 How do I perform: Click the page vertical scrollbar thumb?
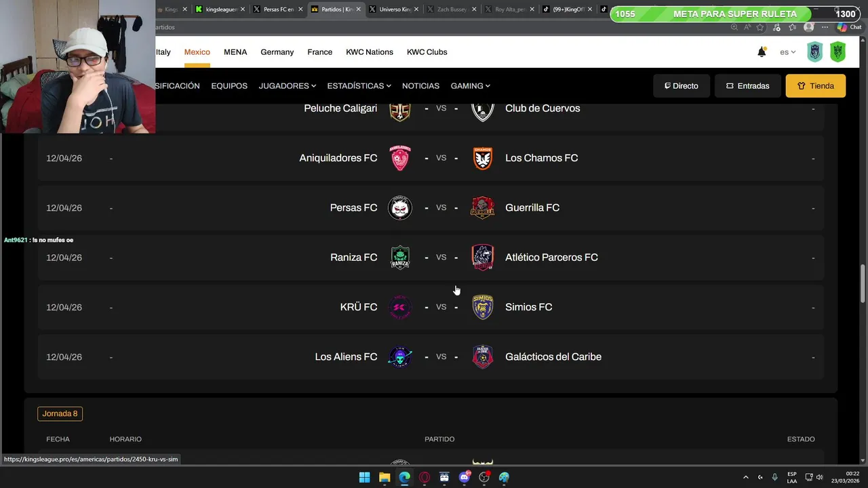863,283
